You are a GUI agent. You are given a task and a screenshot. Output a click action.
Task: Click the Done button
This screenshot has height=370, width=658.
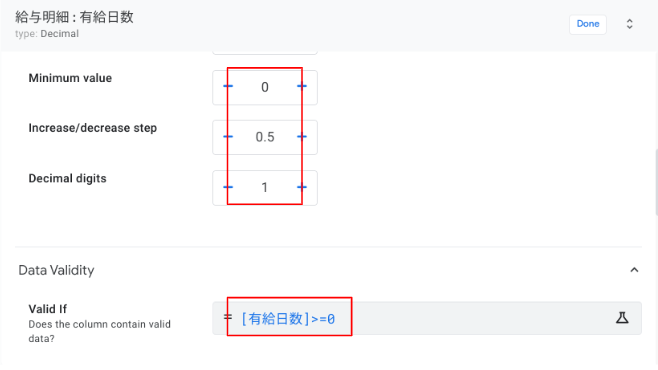pyautogui.click(x=588, y=24)
